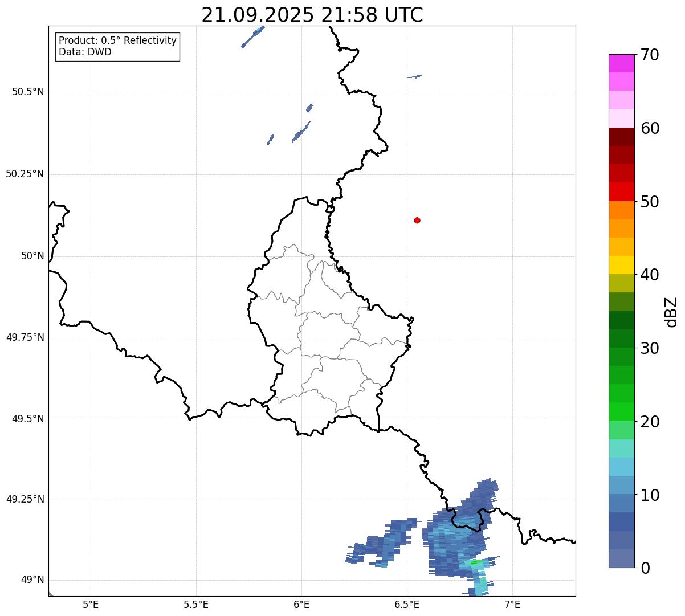Click the thin radar echo streak at top of map

(x=253, y=36)
